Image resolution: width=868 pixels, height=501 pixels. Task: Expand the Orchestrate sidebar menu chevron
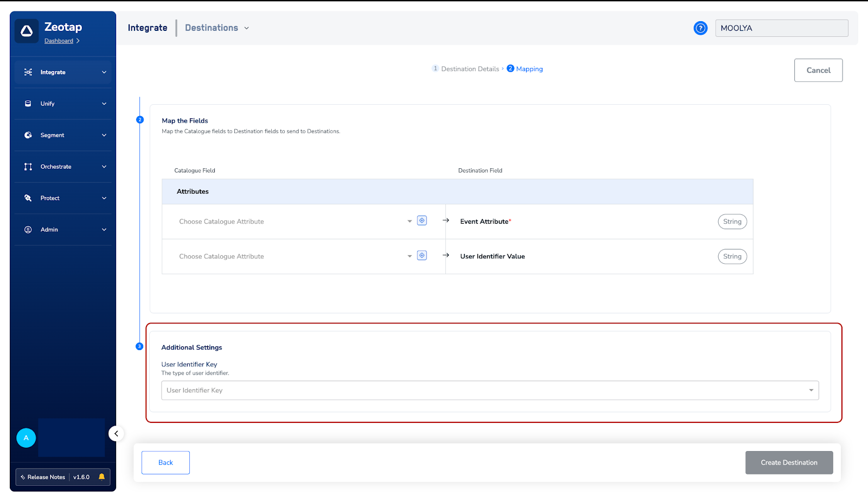coord(104,167)
